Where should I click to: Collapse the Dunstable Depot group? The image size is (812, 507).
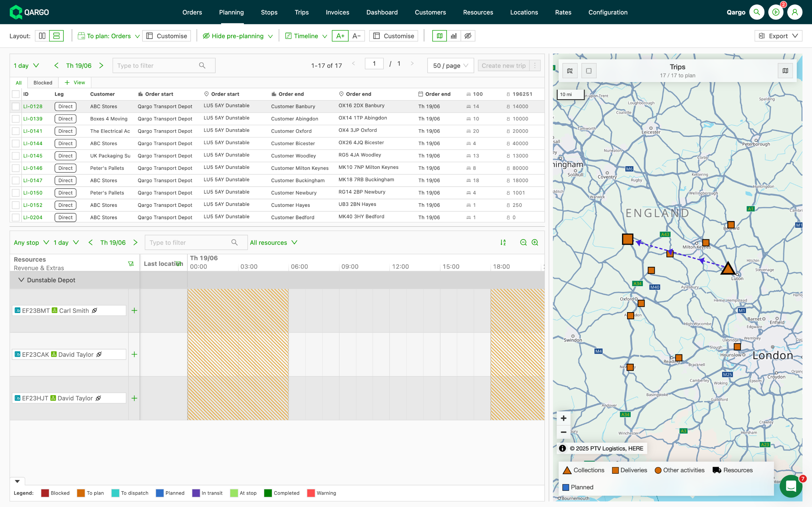tap(21, 280)
